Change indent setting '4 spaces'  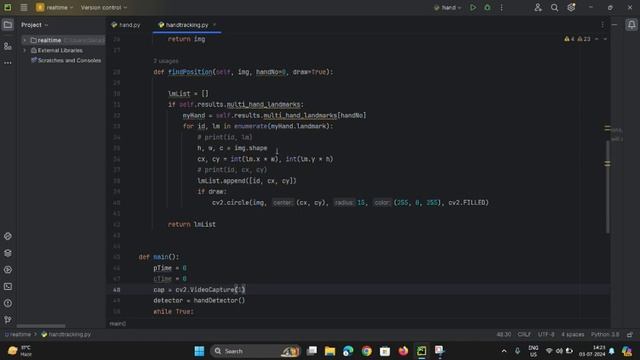click(573, 335)
